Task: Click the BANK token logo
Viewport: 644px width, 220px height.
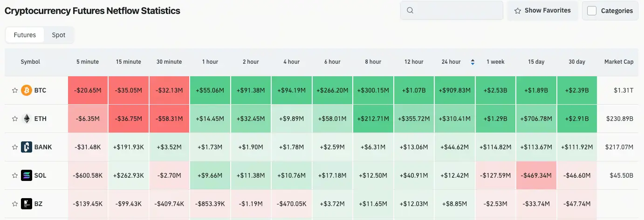Action: coord(27,147)
